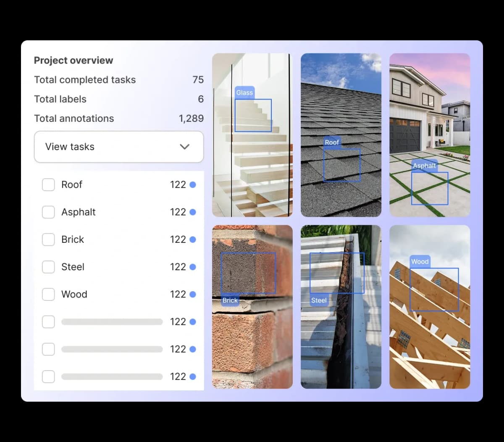504x442 pixels.
Task: Check the Wood checkbox
Action: pos(48,295)
